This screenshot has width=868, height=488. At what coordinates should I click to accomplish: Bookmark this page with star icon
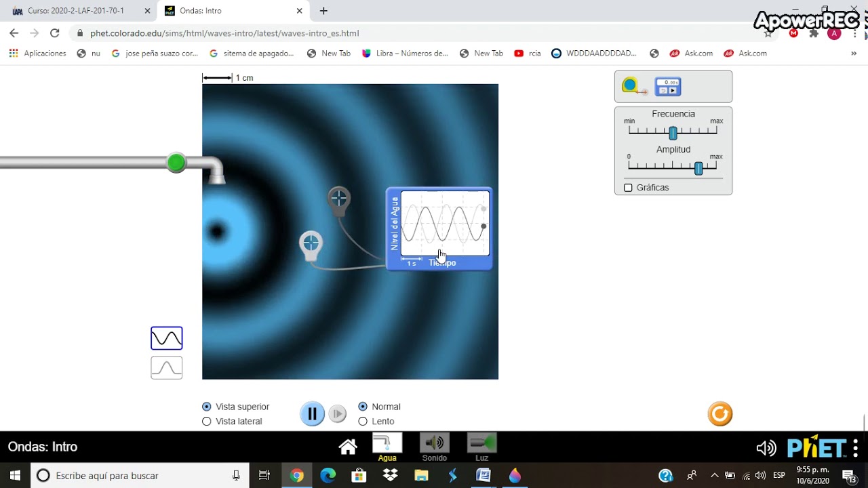768,33
